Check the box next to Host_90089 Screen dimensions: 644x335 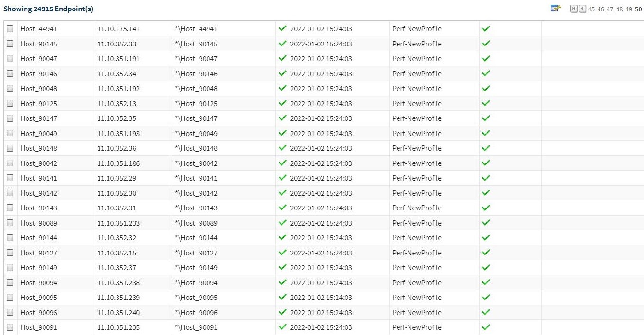click(10, 223)
